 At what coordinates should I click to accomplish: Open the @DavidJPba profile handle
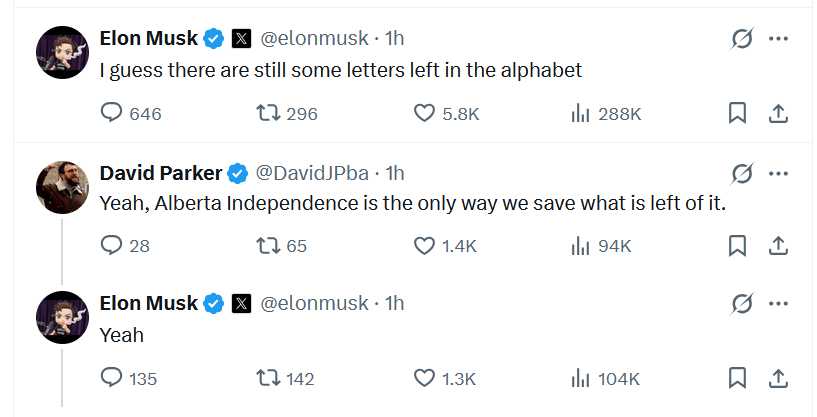(x=315, y=173)
